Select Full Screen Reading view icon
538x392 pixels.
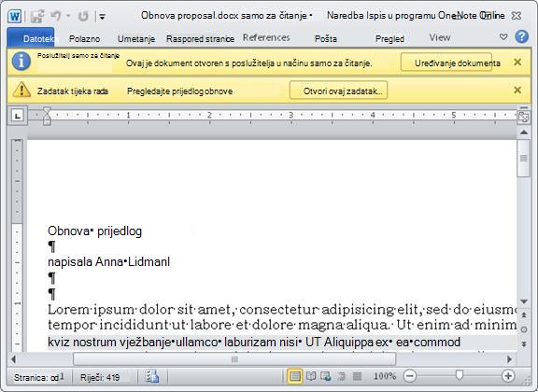coord(311,376)
